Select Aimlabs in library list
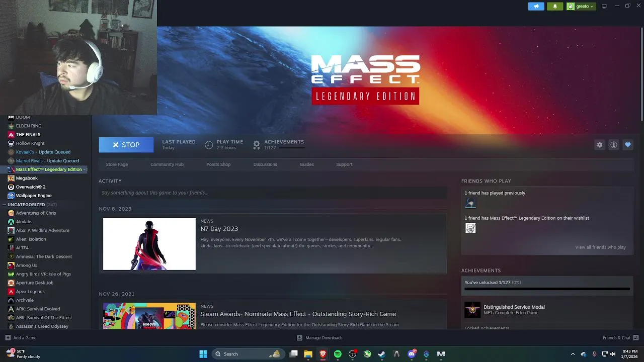 click(24, 222)
